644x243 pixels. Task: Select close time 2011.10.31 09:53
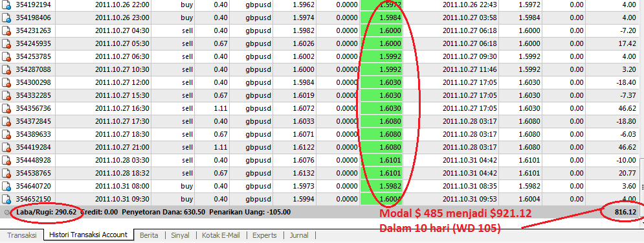pyautogui.click(x=470, y=199)
